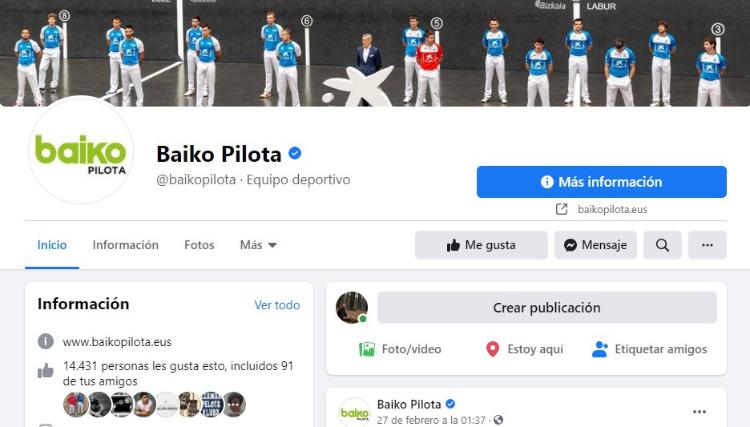Switch to the Información tab
Viewport: 750px width, 427px height.
click(125, 245)
